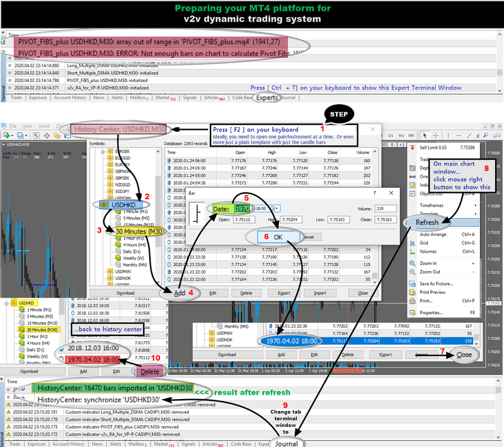This screenshot has height=447, width=504.
Task: Open the View menu
Action: coord(27,126)
